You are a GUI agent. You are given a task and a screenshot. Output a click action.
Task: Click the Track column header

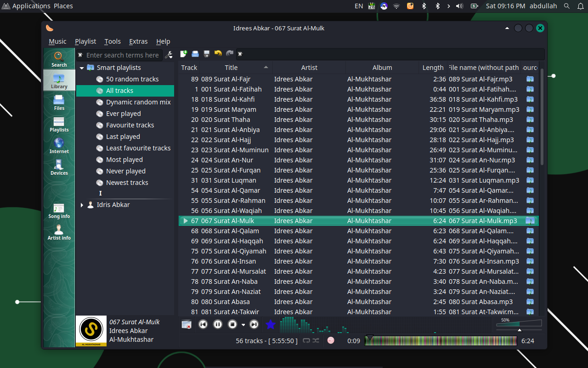click(189, 67)
